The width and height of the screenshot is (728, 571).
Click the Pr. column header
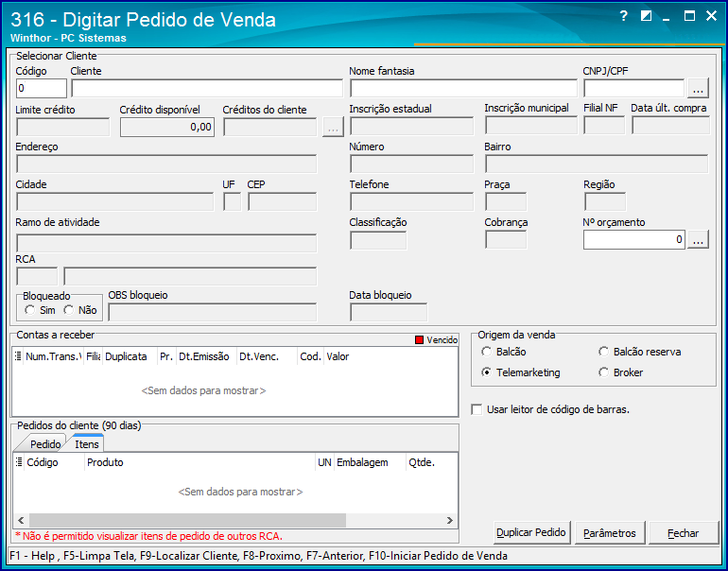[x=166, y=356]
